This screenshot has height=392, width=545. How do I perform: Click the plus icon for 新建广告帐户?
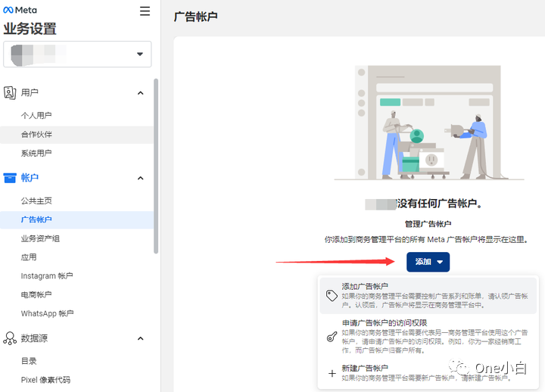pos(332,374)
